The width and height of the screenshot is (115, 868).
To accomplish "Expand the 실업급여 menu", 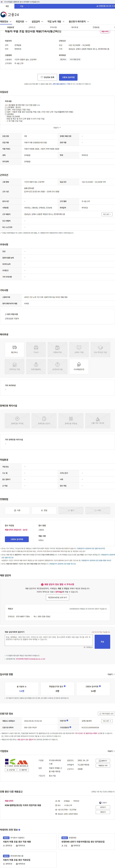I will tap(37, 22).
